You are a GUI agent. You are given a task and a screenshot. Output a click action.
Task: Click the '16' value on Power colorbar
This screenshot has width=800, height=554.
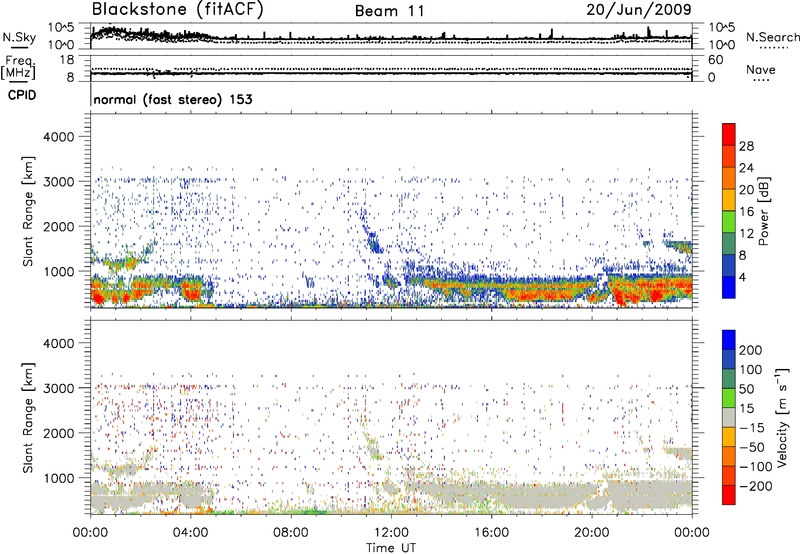pyautogui.click(x=746, y=212)
